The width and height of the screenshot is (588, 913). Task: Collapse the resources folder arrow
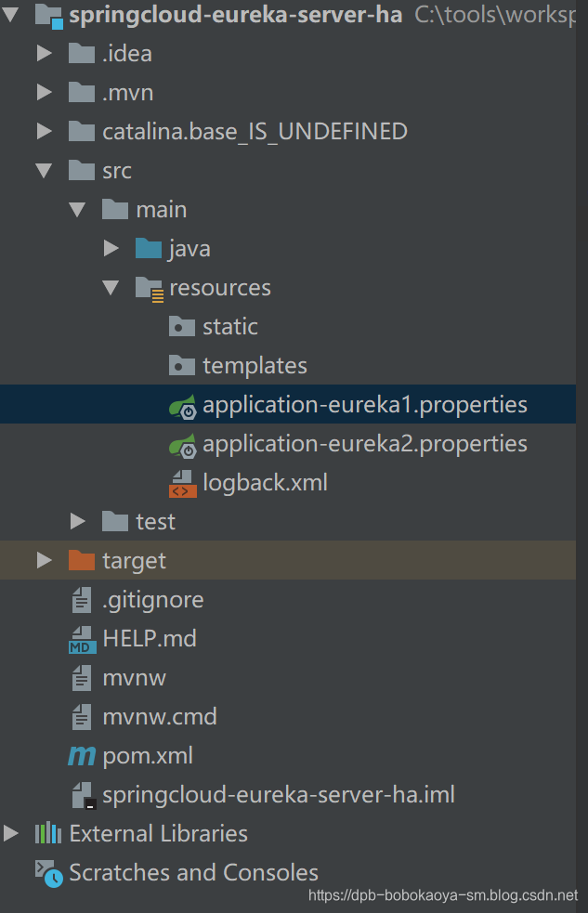[x=111, y=288]
